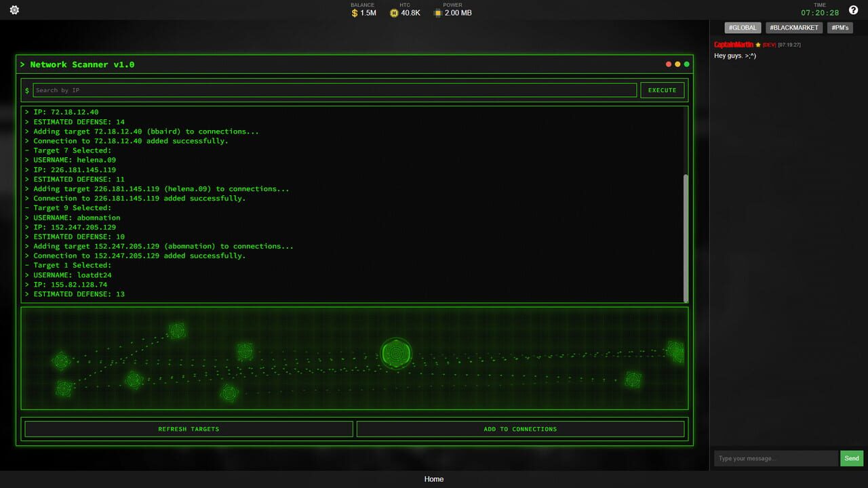The image size is (868, 488).
Task: Open the #PM's chat tab
Action: 840,28
